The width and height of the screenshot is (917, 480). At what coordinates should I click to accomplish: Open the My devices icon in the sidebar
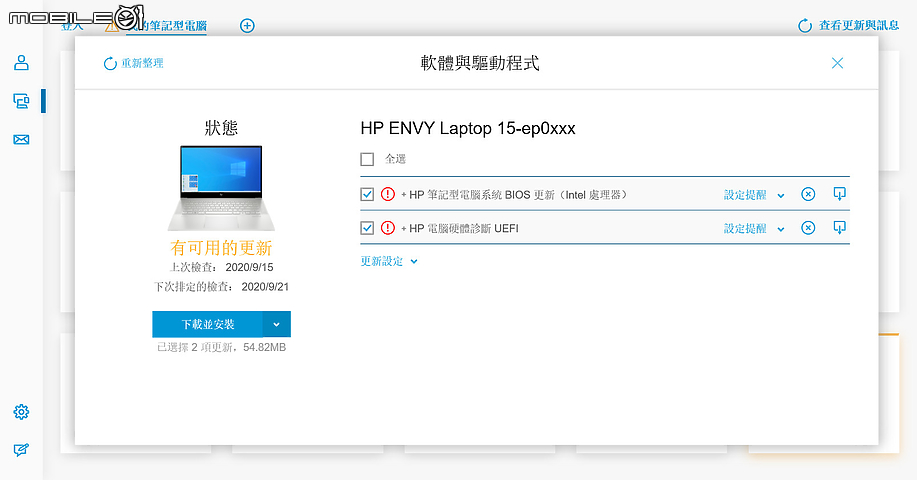click(x=21, y=101)
